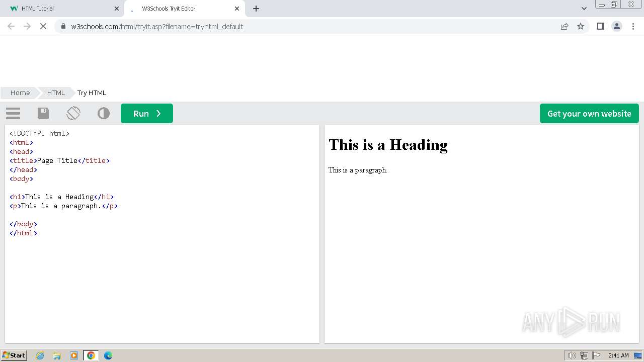644x362 pixels.
Task: Click the save code floppy icon
Action: coord(43,113)
